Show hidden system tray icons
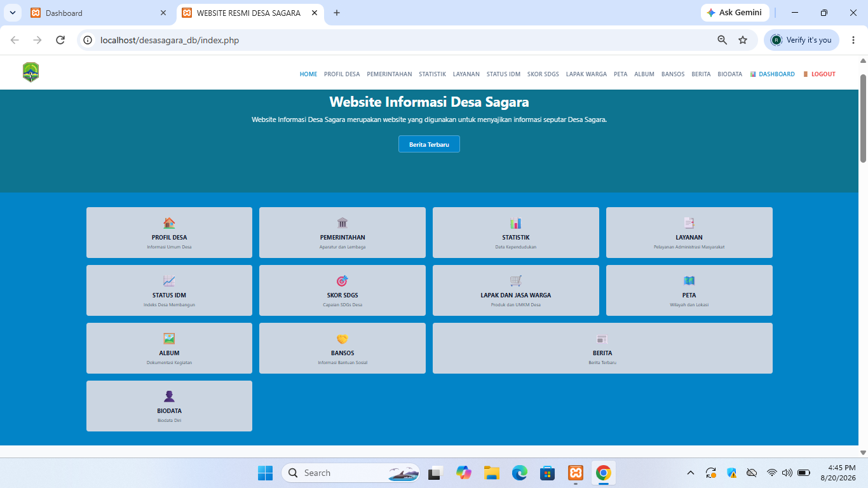 point(691,473)
